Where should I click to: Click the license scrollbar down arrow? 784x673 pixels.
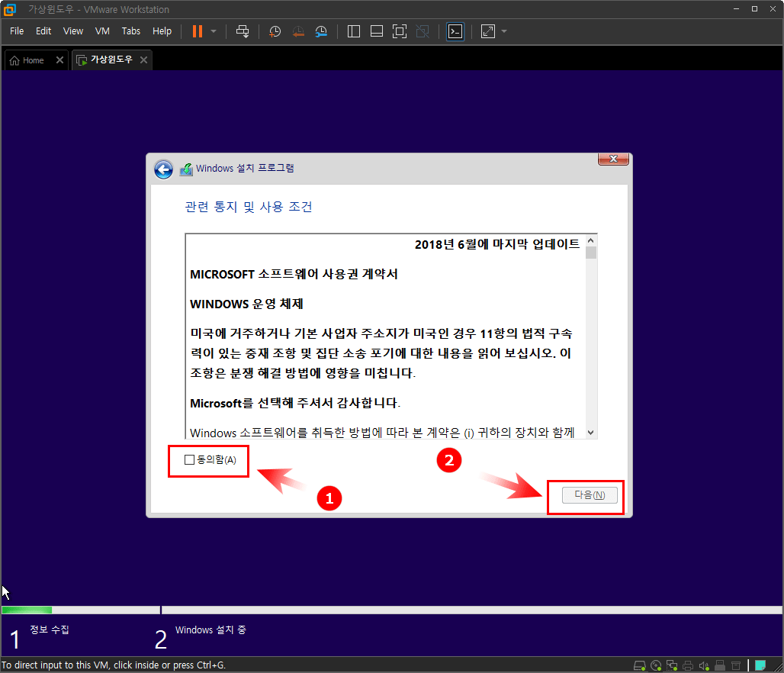click(x=591, y=433)
